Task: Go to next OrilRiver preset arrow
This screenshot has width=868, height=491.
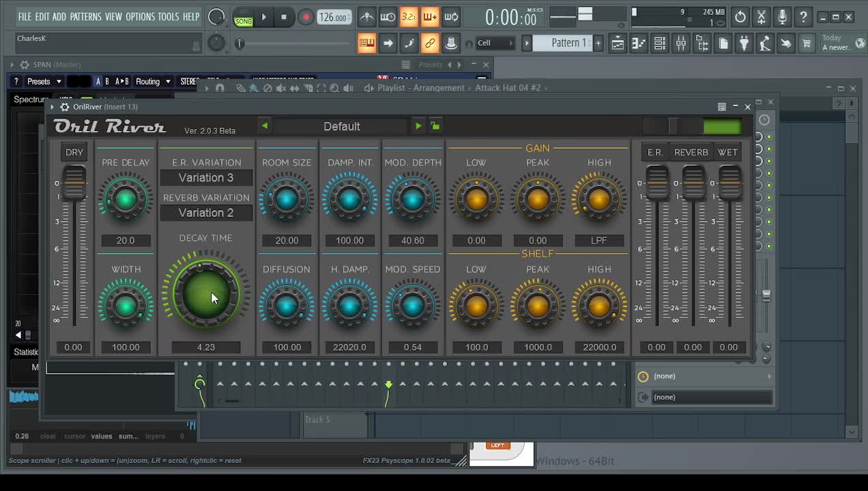Action: (x=418, y=126)
